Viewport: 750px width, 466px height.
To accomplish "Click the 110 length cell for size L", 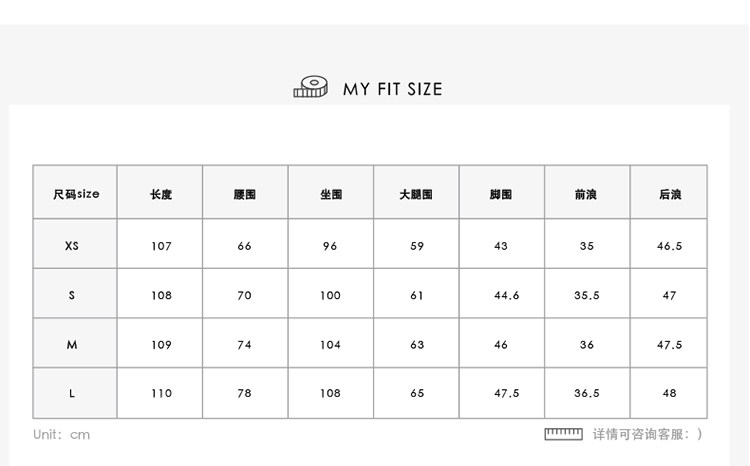I will tap(161, 394).
